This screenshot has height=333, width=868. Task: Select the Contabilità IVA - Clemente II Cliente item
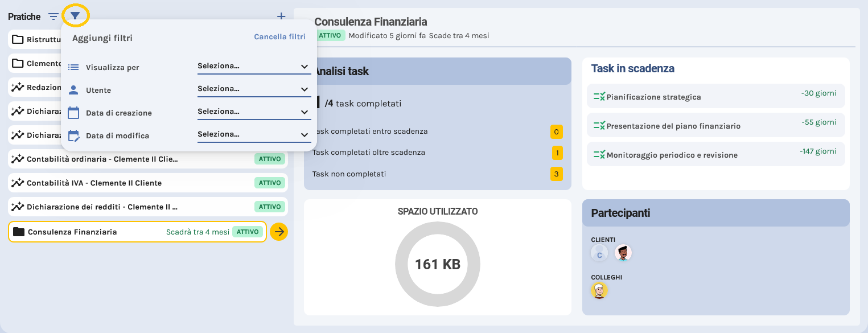click(x=137, y=183)
